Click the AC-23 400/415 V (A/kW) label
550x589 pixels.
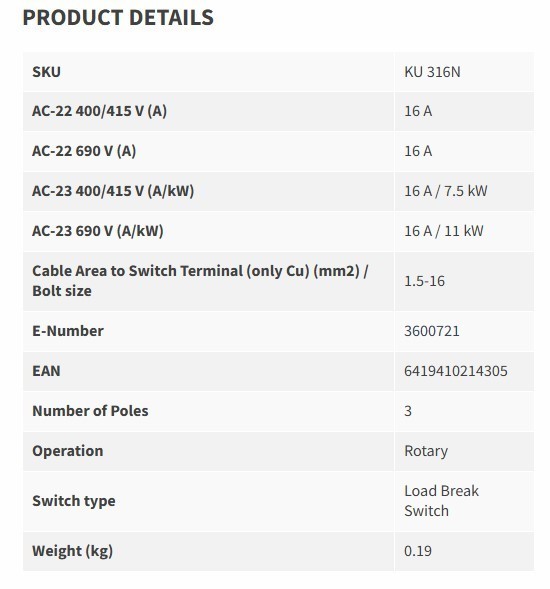click(113, 191)
